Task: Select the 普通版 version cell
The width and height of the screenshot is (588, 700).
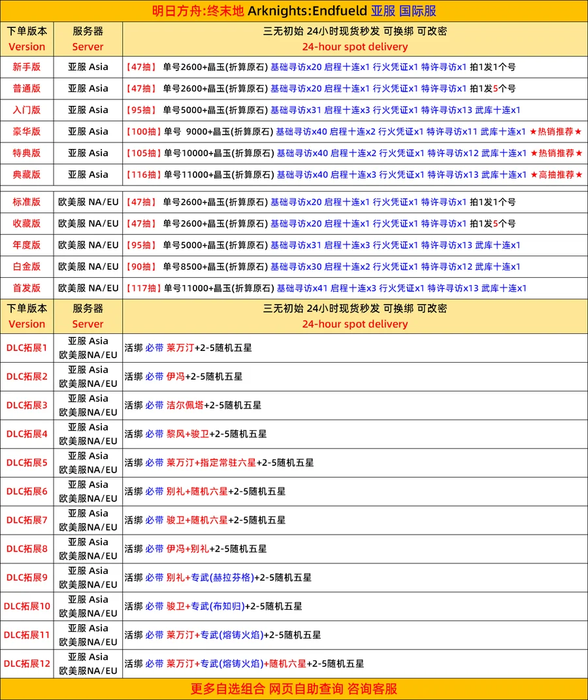Action: [x=27, y=88]
